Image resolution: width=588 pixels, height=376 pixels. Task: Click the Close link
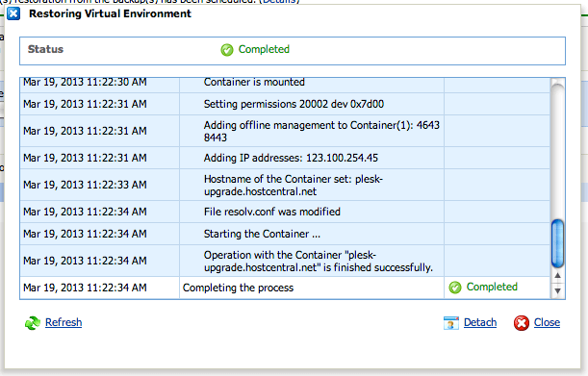pyautogui.click(x=547, y=322)
